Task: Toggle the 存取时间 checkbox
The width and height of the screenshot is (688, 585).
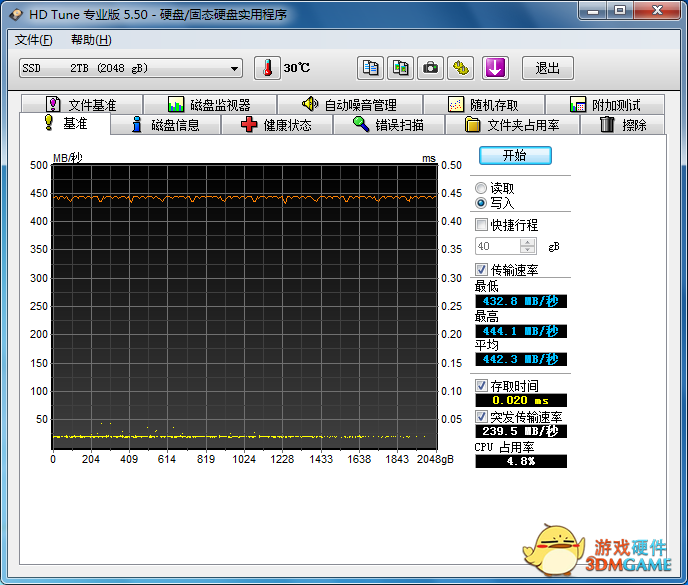Action: click(x=481, y=386)
